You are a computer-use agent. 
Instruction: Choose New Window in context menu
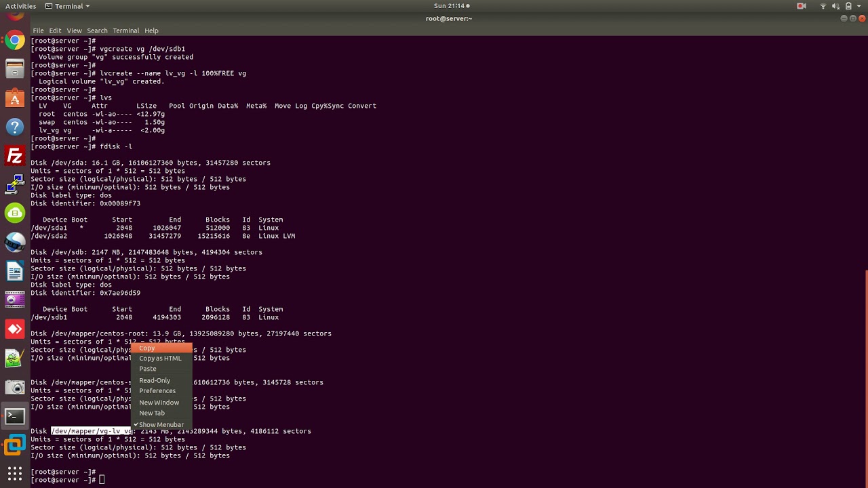pos(161,403)
